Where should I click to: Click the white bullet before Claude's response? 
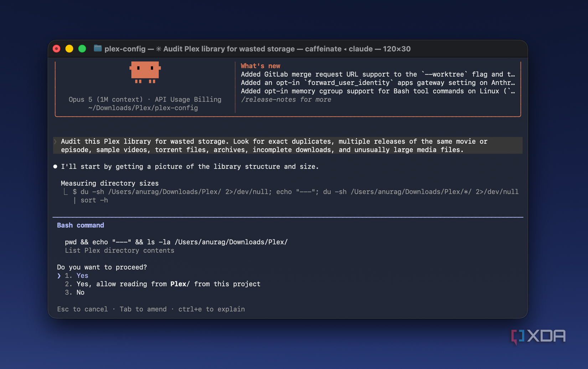[x=55, y=166]
